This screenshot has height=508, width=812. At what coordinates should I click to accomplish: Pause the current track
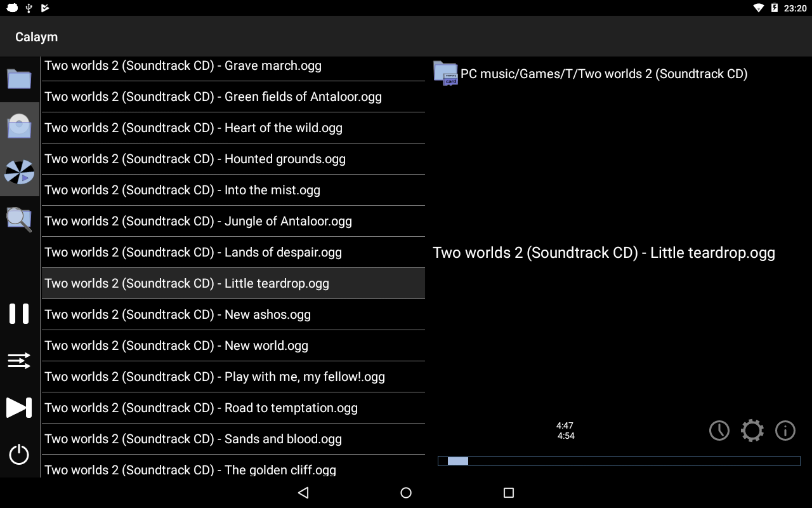point(19,314)
